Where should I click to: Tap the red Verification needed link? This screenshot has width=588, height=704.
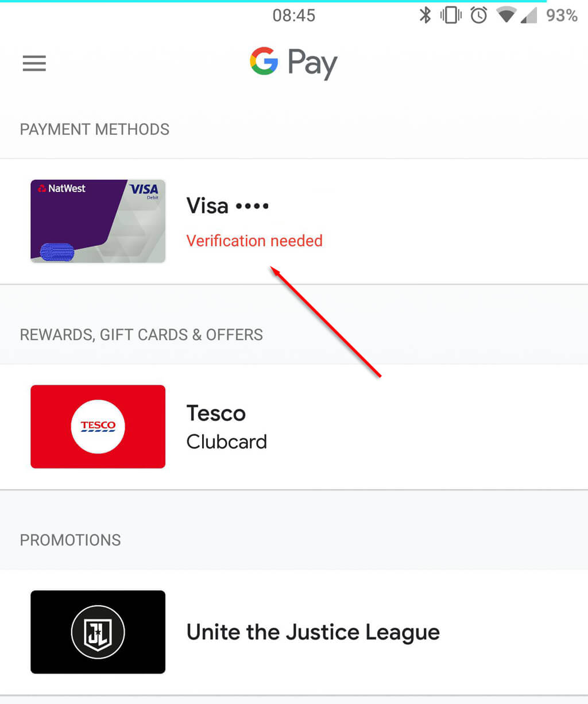coord(254,241)
